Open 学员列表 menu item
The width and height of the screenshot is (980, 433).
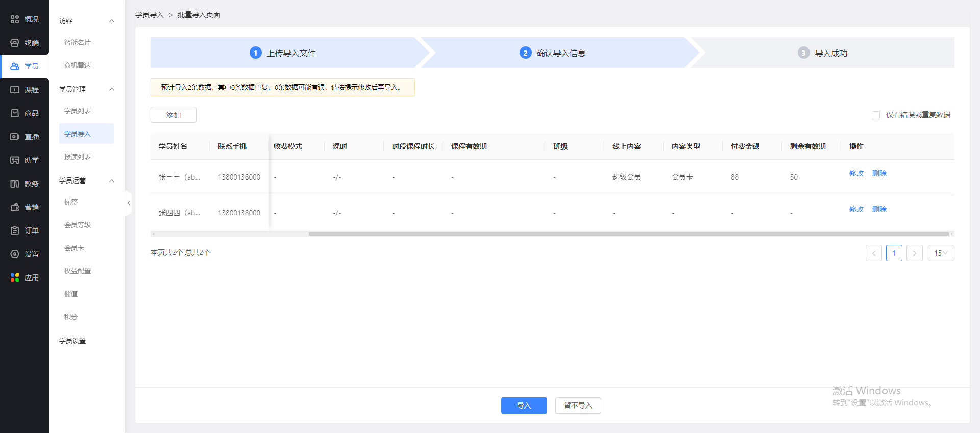point(78,111)
